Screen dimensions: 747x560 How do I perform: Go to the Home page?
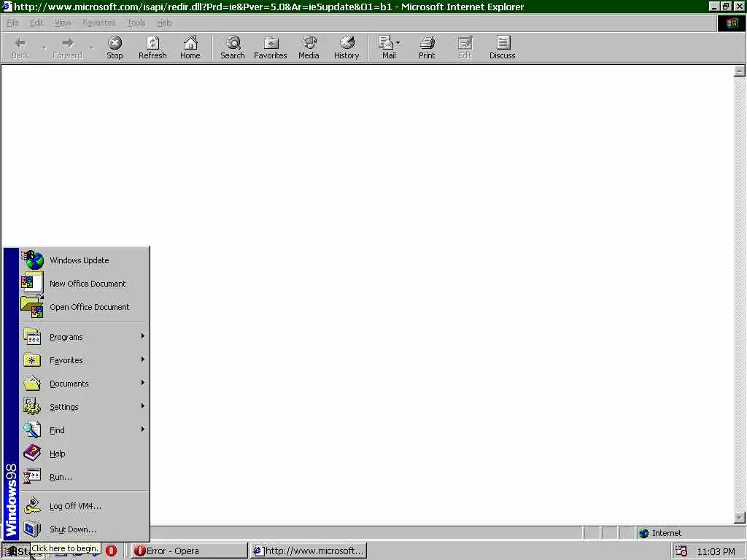click(190, 47)
